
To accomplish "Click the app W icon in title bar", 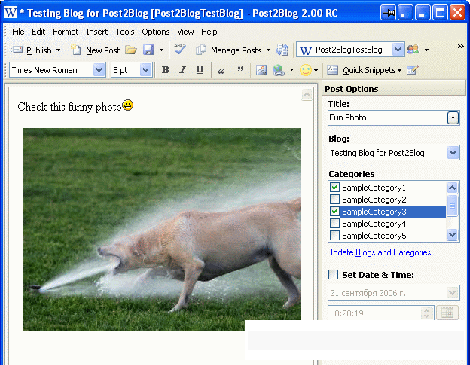I will click(11, 13).
